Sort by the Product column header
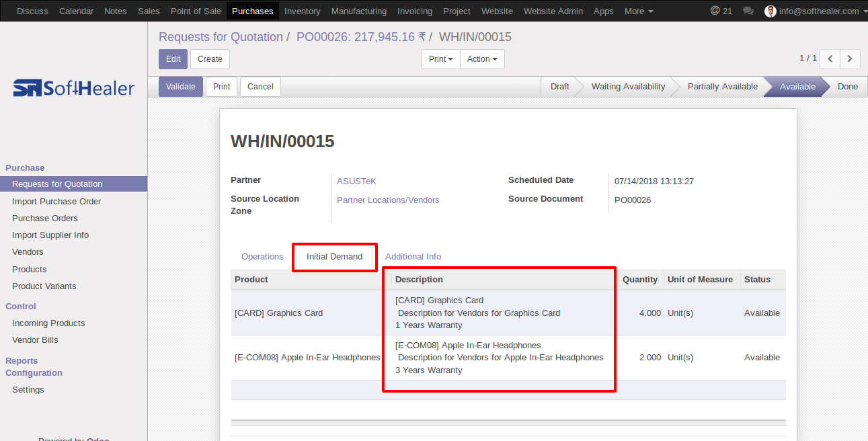Viewport: 868px width, 441px height. [x=311, y=280]
